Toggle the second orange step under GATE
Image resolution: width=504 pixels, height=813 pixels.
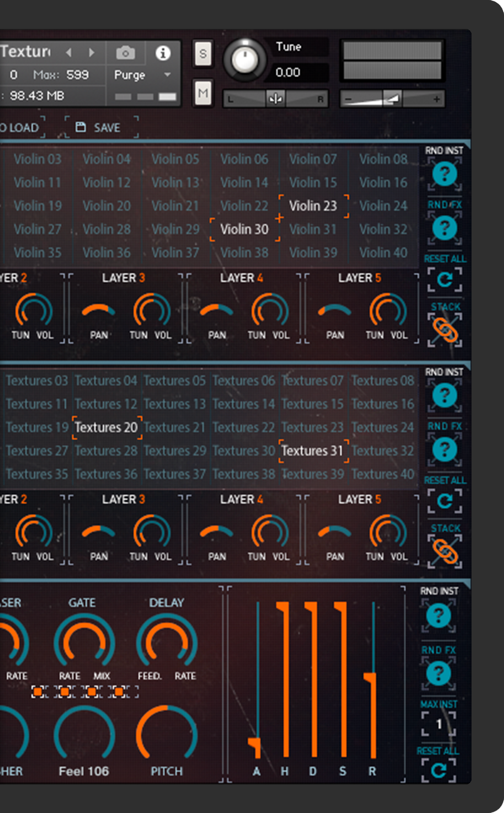pyautogui.click(x=65, y=692)
